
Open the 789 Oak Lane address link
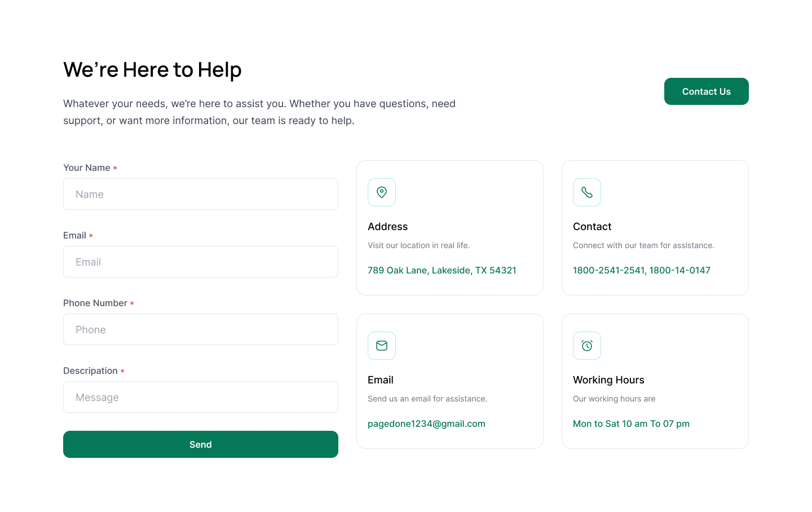tap(442, 270)
